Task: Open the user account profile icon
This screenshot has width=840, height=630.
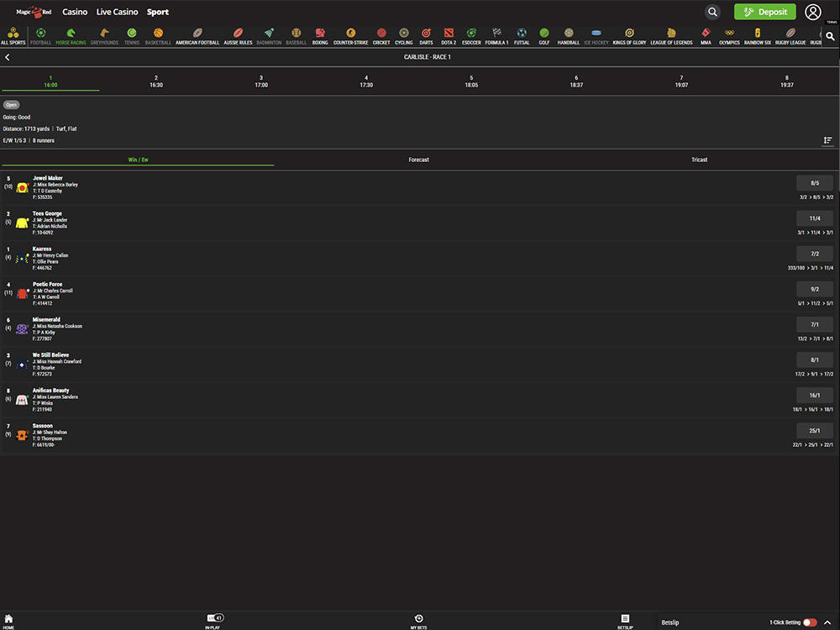Action: pos(812,12)
